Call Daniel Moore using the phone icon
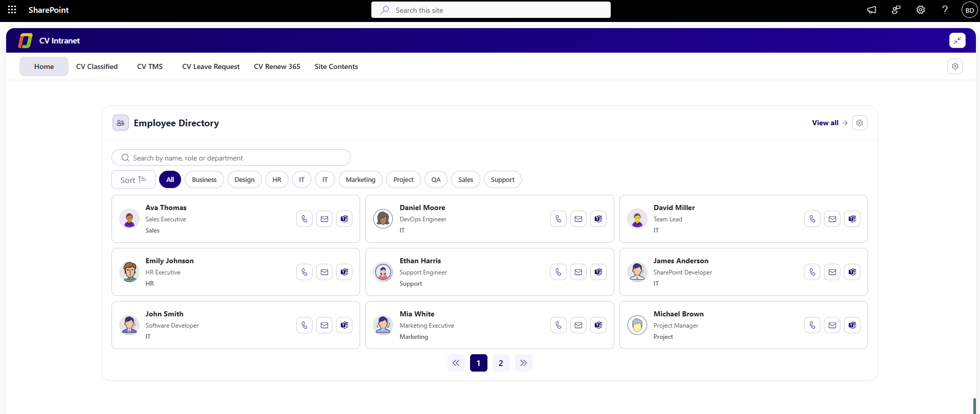980x414 pixels. point(559,219)
